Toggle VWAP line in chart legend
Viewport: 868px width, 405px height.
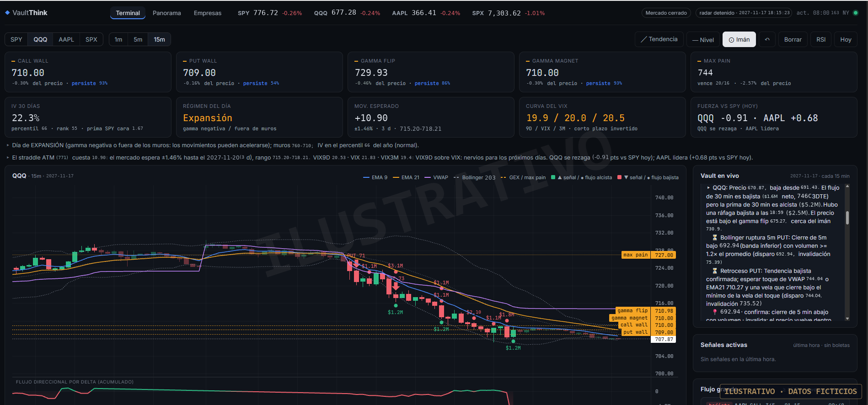tap(436, 177)
